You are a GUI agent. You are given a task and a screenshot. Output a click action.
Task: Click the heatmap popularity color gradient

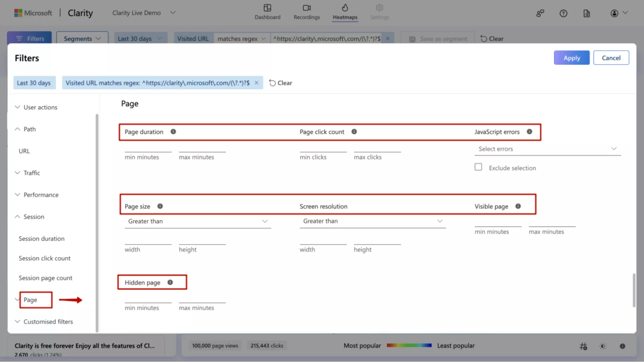(409, 345)
